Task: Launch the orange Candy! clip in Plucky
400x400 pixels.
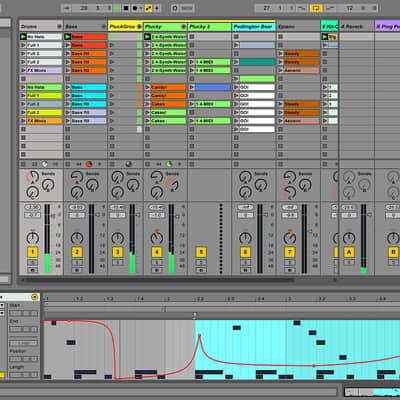Action: 147,87
